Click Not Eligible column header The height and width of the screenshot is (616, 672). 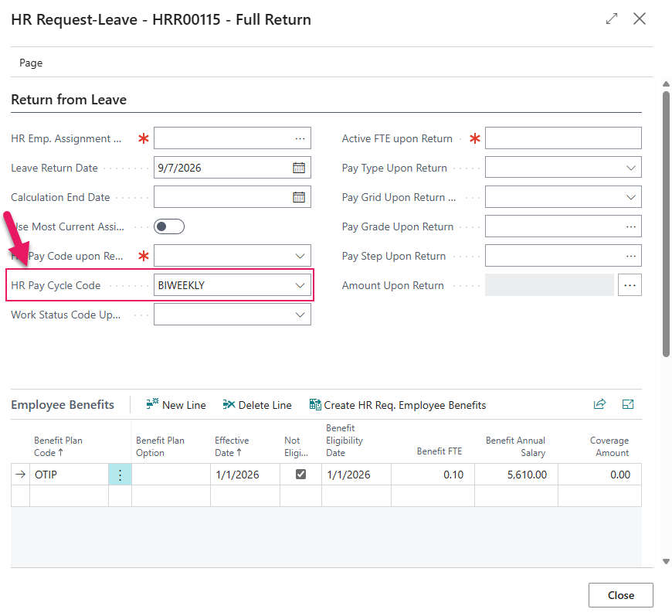(296, 447)
